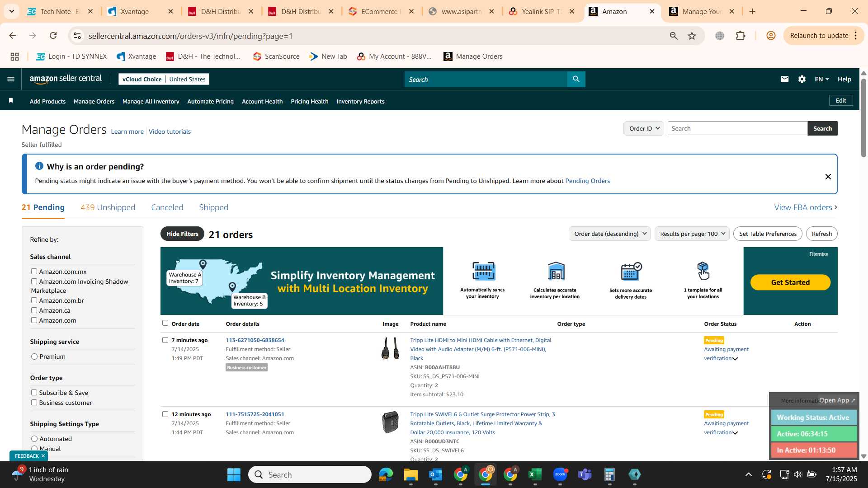Image resolution: width=868 pixels, height=488 pixels.
Task: Open Chrome menu three dots
Action: pos(856,36)
